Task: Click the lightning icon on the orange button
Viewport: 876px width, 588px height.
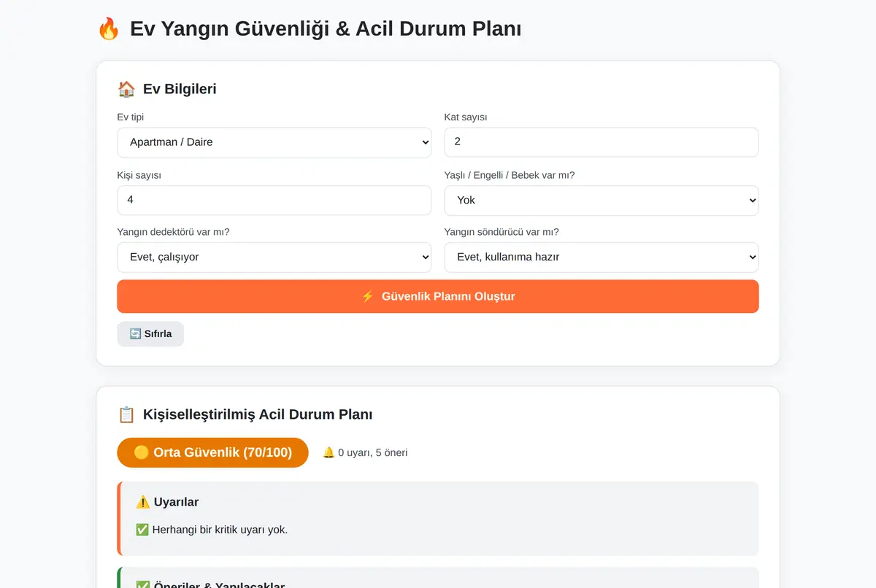Action: (x=368, y=296)
